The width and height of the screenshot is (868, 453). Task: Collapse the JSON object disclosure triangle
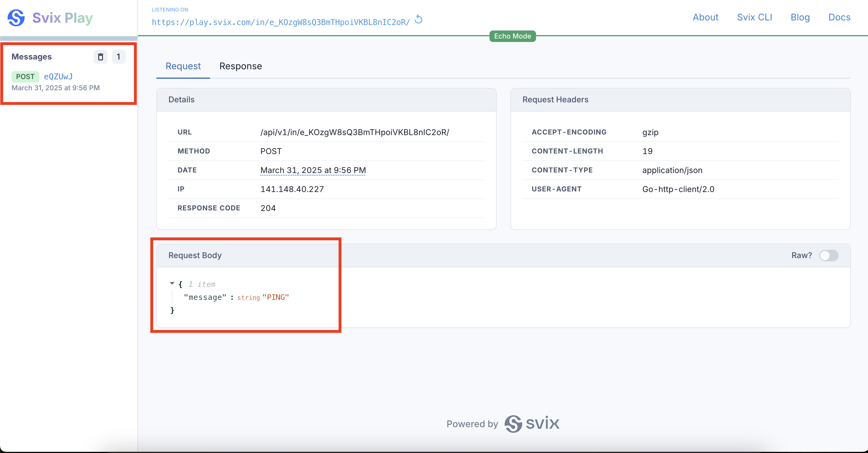click(x=172, y=283)
